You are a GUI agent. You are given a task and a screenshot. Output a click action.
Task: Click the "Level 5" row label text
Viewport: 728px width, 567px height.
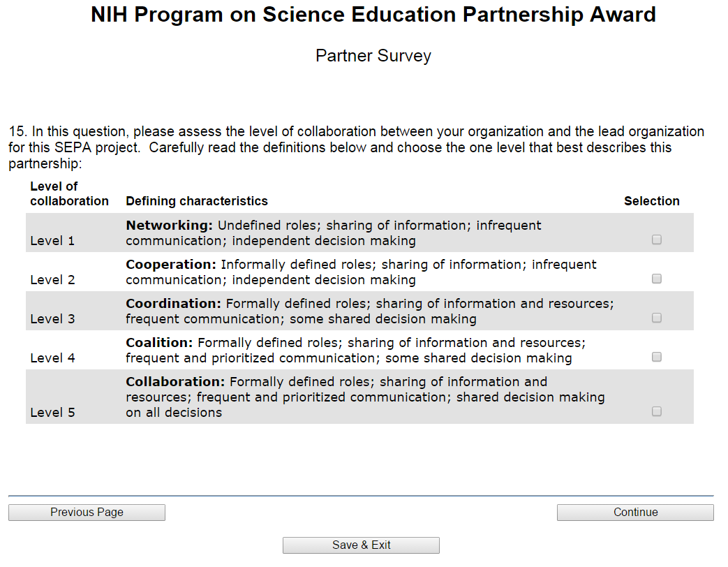[52, 413]
